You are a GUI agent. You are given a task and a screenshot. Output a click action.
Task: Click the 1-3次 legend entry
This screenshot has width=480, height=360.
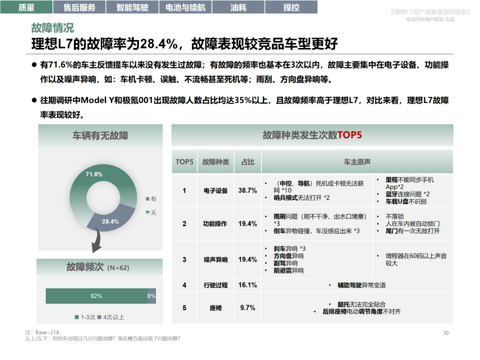(x=85, y=317)
